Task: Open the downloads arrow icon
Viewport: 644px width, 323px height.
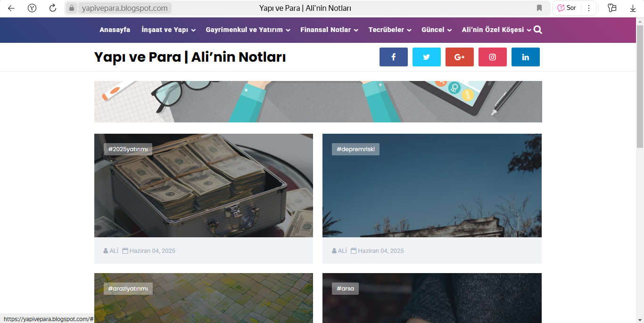Action: (x=633, y=8)
